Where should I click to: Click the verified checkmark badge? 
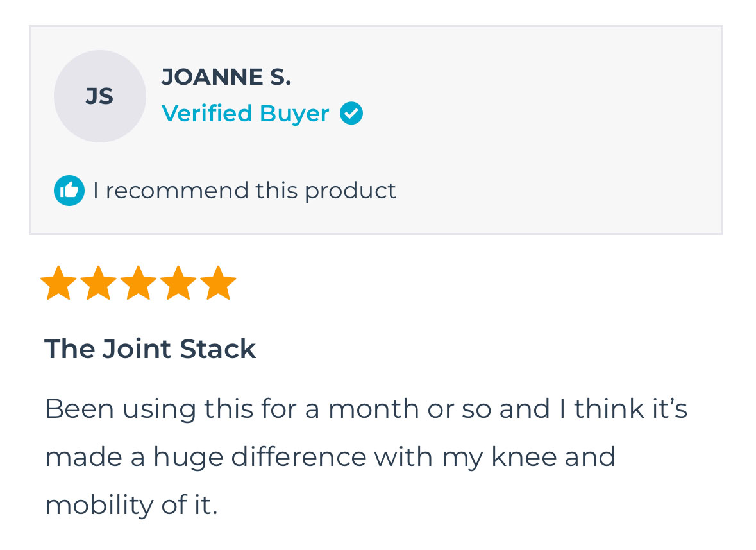[x=351, y=114]
